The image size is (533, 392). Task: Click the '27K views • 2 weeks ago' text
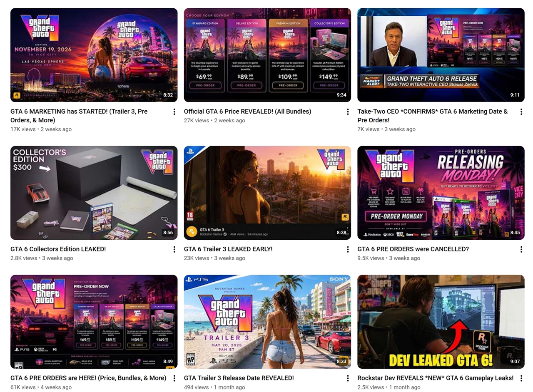click(214, 120)
